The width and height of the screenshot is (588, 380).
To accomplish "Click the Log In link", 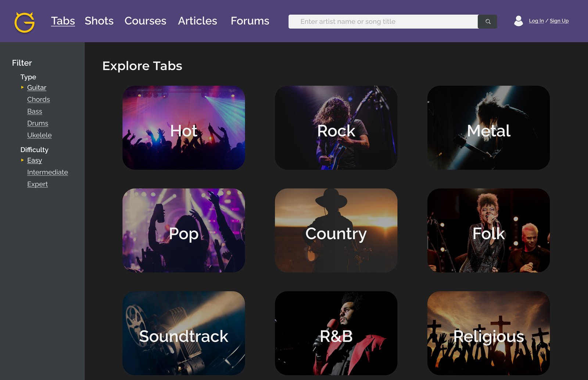I will [536, 21].
